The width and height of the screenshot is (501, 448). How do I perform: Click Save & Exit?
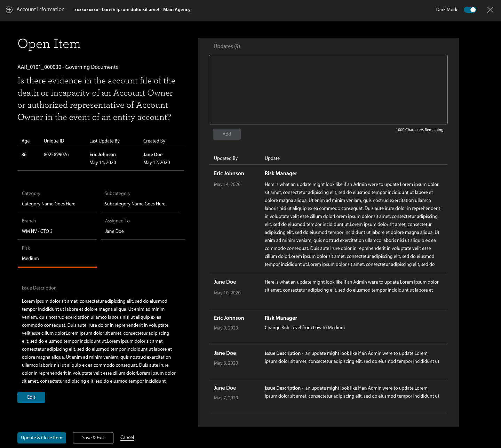click(93, 438)
